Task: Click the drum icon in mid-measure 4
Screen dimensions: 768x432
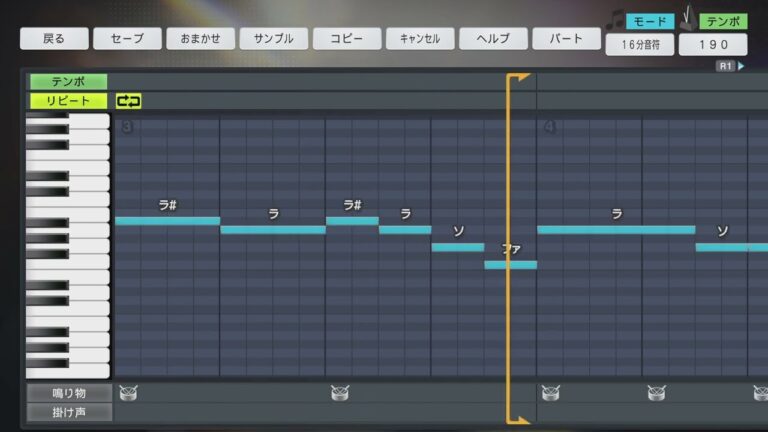Action: point(656,393)
